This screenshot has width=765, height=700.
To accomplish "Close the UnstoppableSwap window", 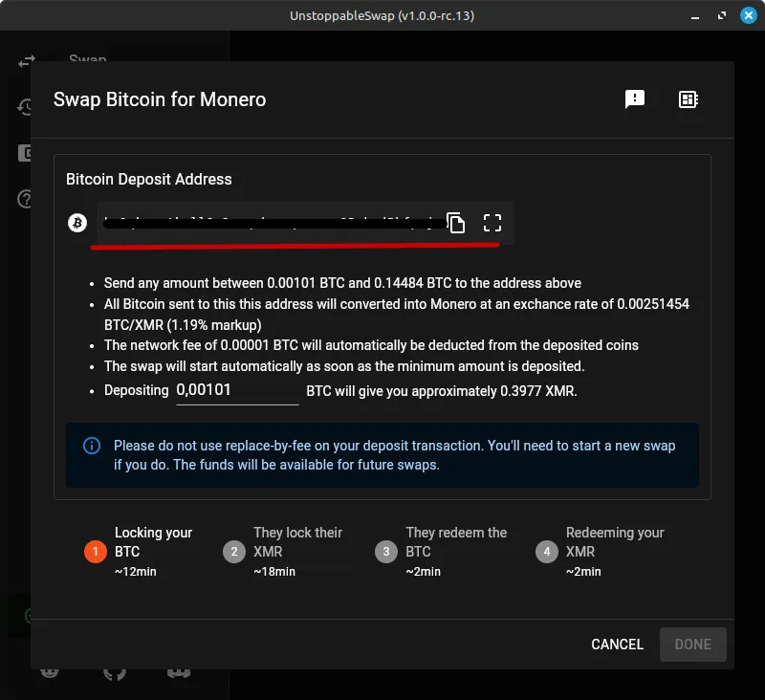I will (749, 15).
